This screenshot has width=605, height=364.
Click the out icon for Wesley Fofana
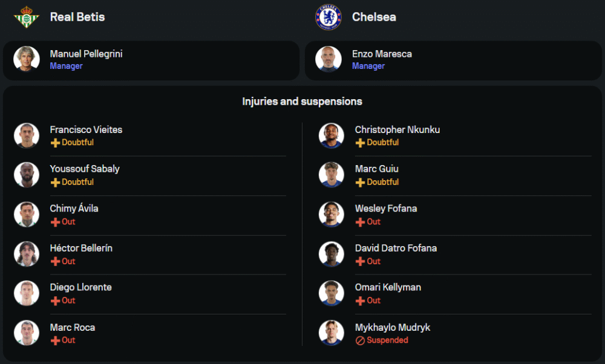tap(360, 222)
